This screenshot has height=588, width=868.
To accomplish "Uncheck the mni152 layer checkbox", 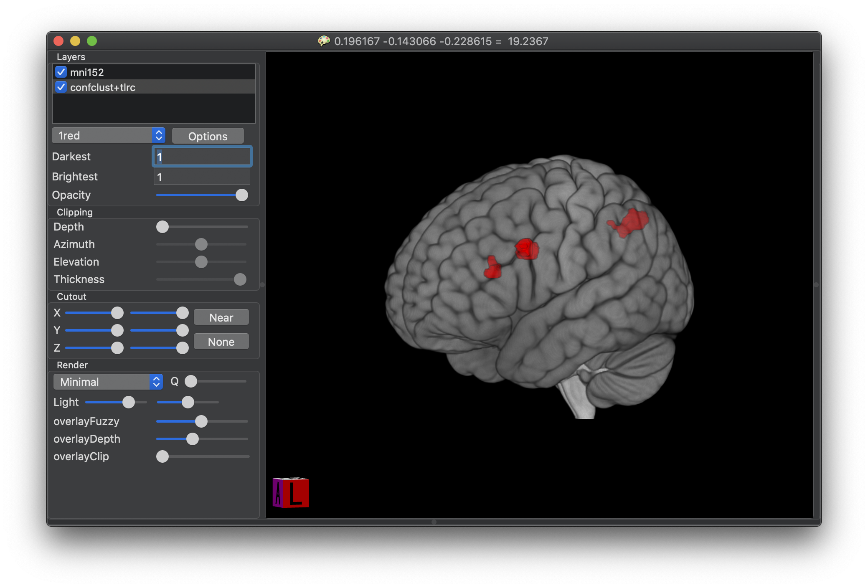I will coord(61,72).
